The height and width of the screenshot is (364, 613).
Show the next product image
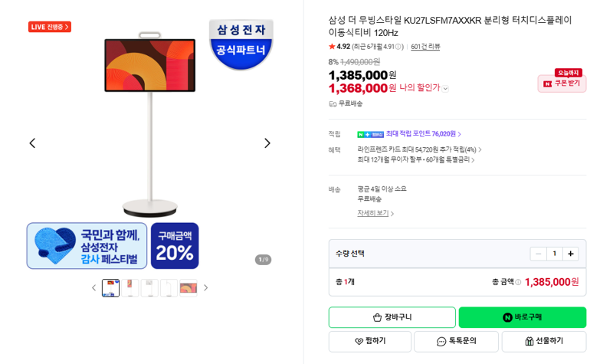click(267, 143)
